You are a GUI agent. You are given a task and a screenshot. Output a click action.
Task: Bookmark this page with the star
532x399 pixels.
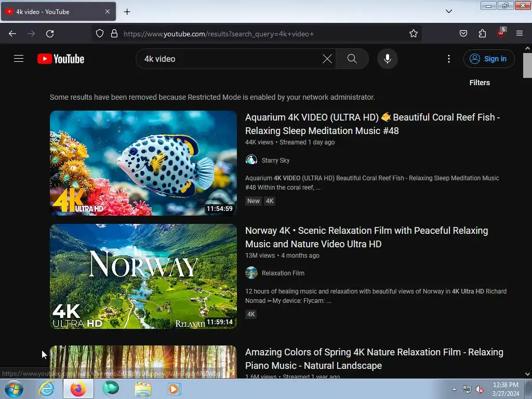(x=413, y=33)
